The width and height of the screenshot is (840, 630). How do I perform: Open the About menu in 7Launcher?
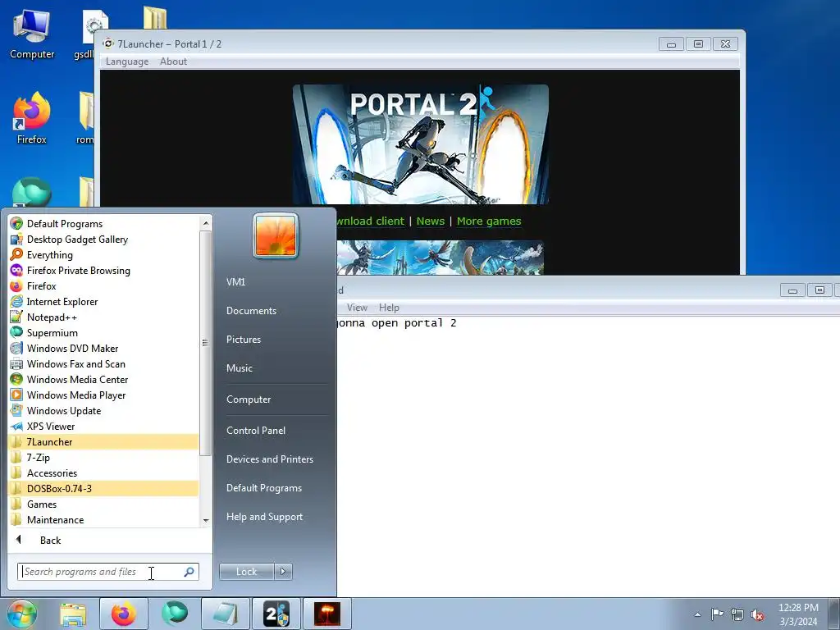pos(174,62)
